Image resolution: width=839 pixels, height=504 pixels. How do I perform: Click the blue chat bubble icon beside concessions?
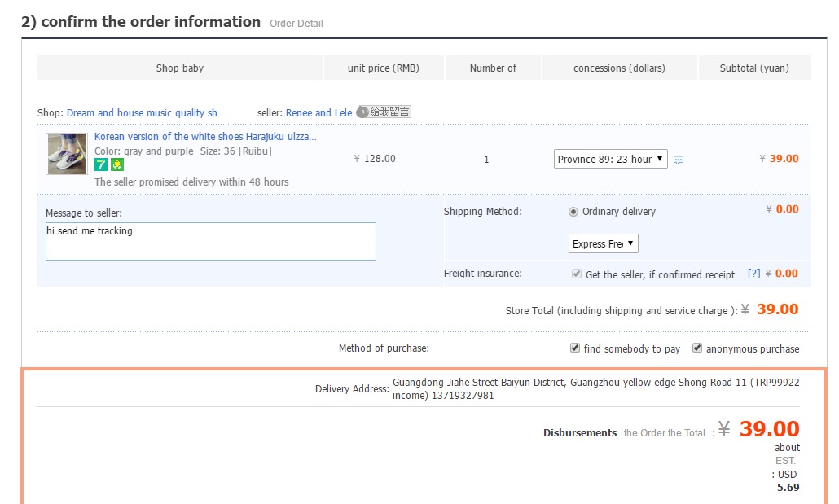(x=679, y=160)
